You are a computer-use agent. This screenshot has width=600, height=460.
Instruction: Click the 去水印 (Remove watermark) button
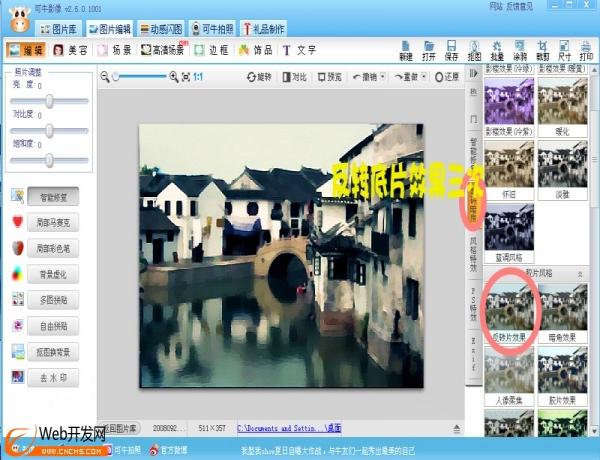(53, 377)
